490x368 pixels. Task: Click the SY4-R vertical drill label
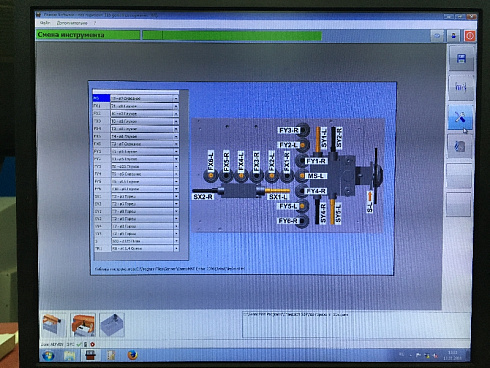(323, 213)
